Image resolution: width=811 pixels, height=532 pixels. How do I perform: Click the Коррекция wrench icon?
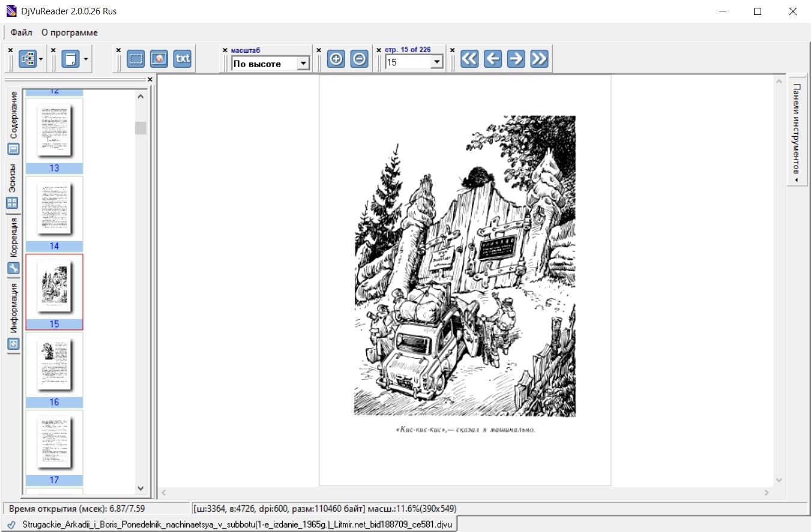(13, 268)
